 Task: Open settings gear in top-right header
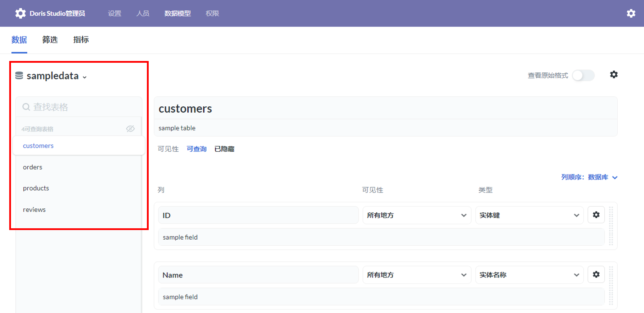click(631, 13)
